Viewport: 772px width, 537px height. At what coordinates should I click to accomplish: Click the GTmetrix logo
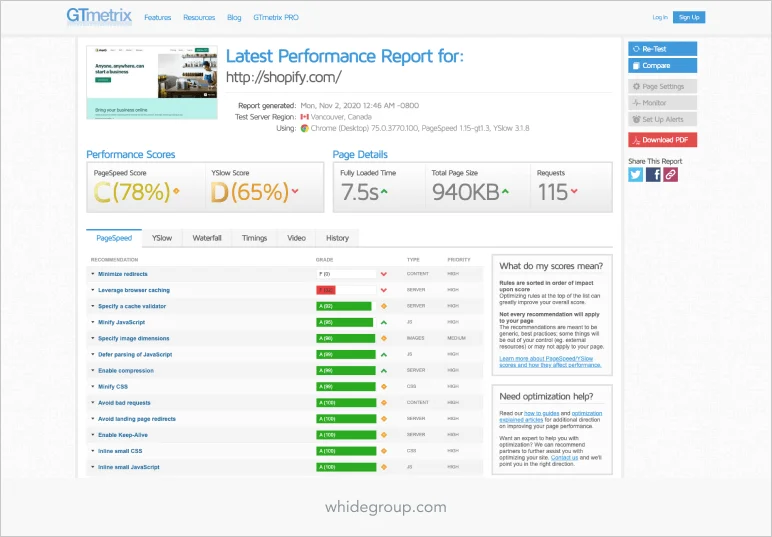(99, 16)
